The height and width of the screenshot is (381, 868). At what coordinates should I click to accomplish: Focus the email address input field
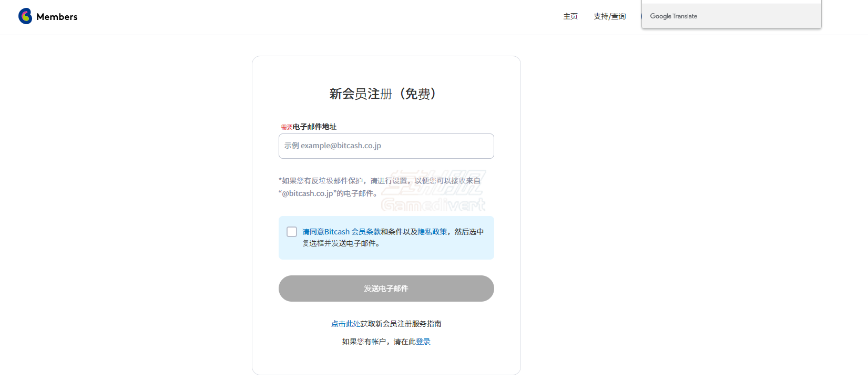[386, 146]
